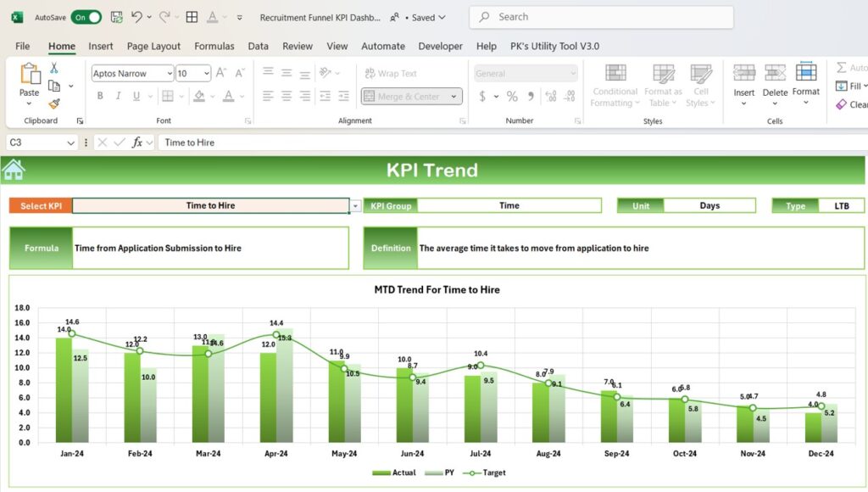Screen dimensions: 868x492
Task: Click the Redo arrow icon
Action: (164, 17)
